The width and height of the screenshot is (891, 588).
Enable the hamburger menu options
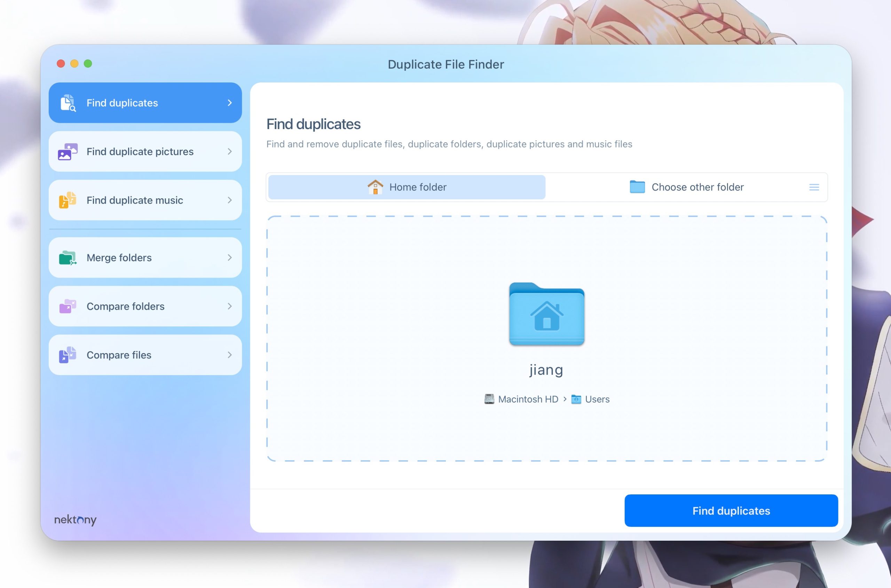[x=814, y=187]
